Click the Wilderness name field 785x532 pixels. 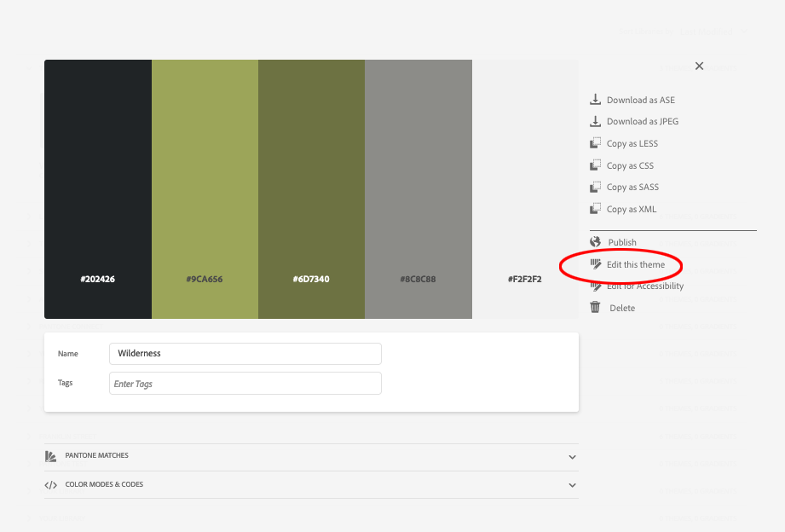pos(245,353)
